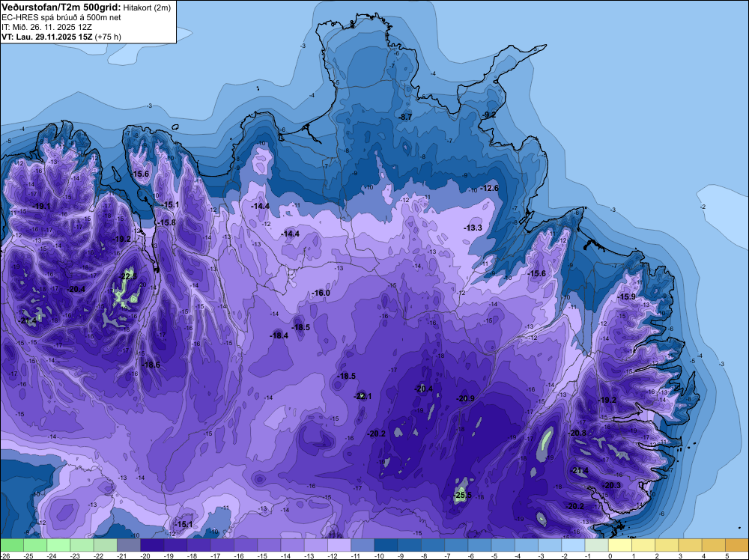749x560 pixels.
Task: Click the -12.6 temperature label
Action: coord(490,188)
